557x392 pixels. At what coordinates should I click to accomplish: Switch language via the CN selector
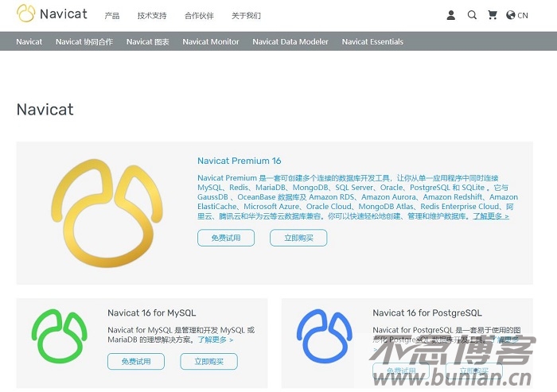pyautogui.click(x=523, y=16)
